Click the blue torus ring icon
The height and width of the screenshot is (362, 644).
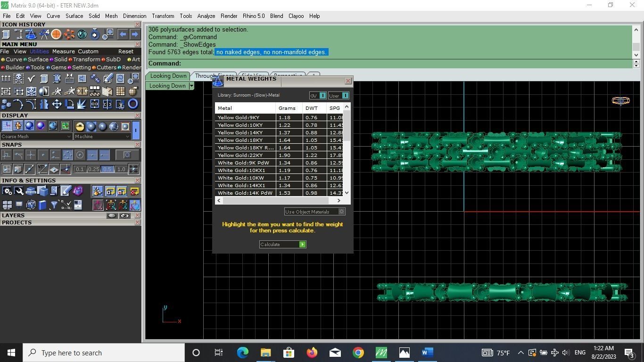(133, 104)
